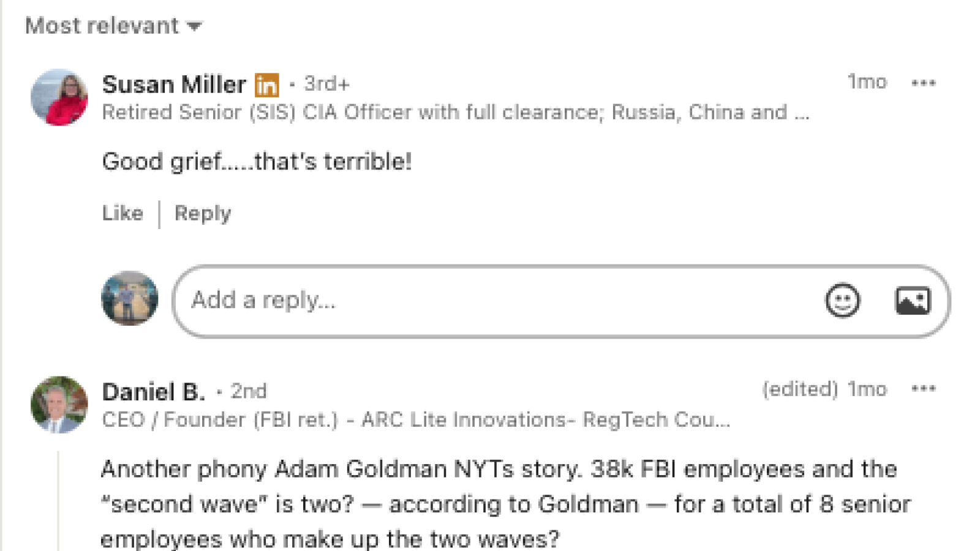Image resolution: width=980 pixels, height=551 pixels.
Task: Click the edited 1mo timestamp on Daniel's comment
Action: (824, 389)
